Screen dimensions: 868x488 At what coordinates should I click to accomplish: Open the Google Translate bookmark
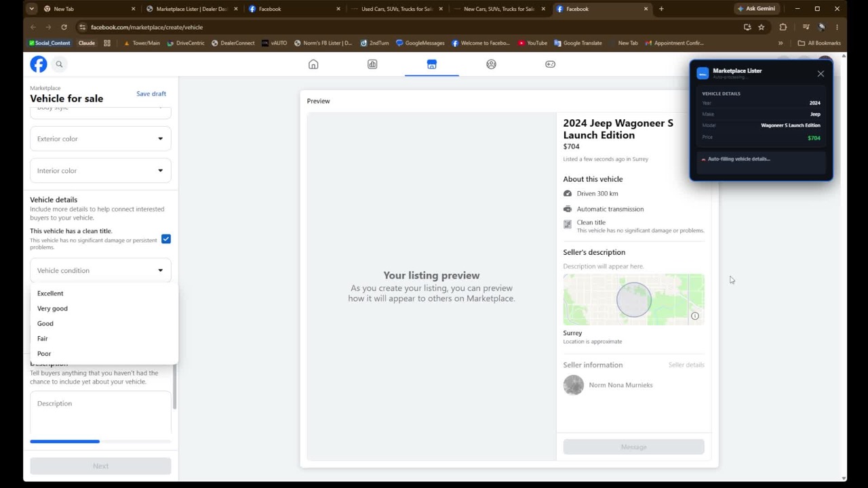[x=578, y=43]
